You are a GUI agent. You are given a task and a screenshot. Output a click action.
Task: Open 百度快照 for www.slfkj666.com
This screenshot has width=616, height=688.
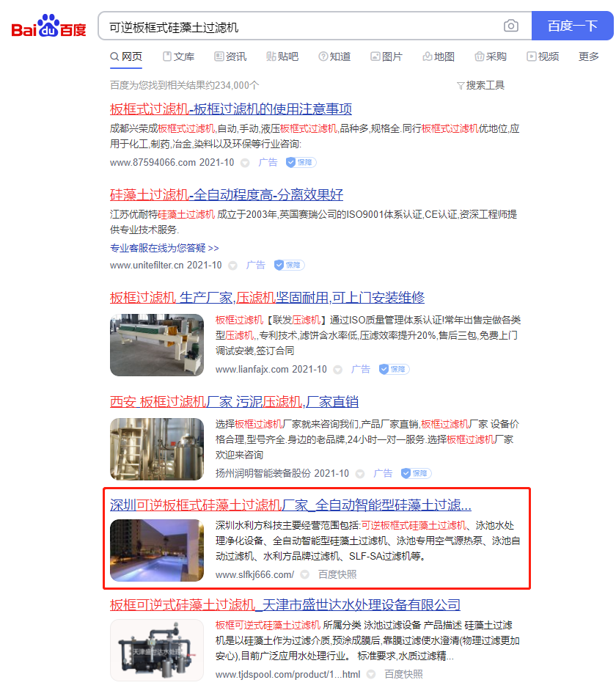point(337,574)
